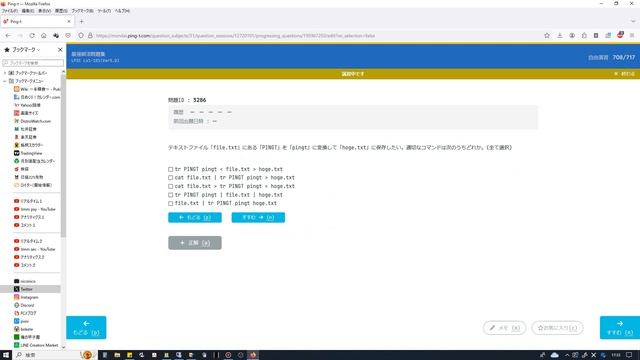Click the end link in yellow banner

click(624, 74)
